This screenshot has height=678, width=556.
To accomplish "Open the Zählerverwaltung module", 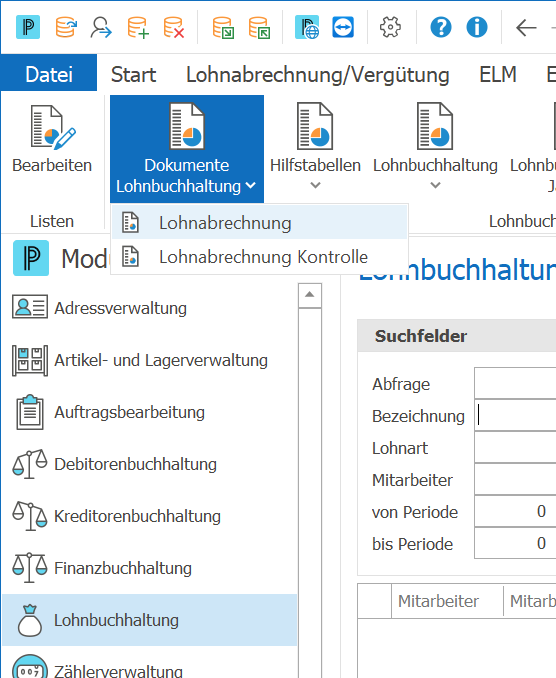I will pyautogui.click(x=150, y=664).
